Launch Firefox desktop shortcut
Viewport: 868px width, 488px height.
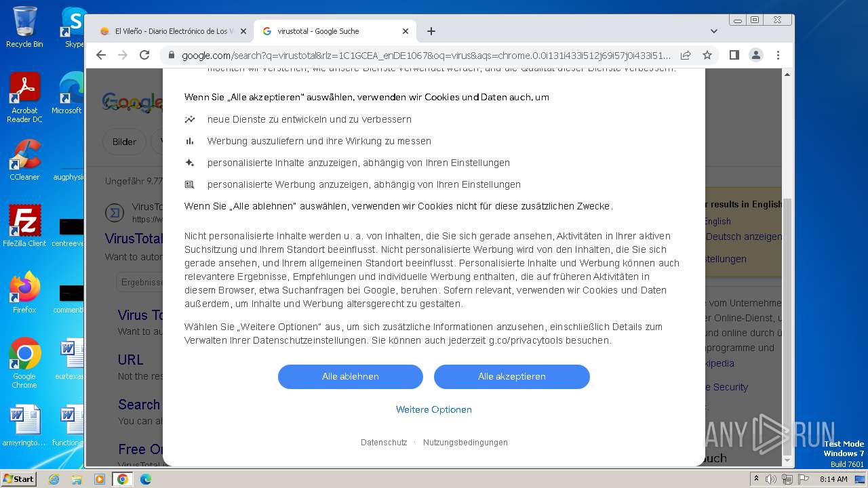click(24, 293)
